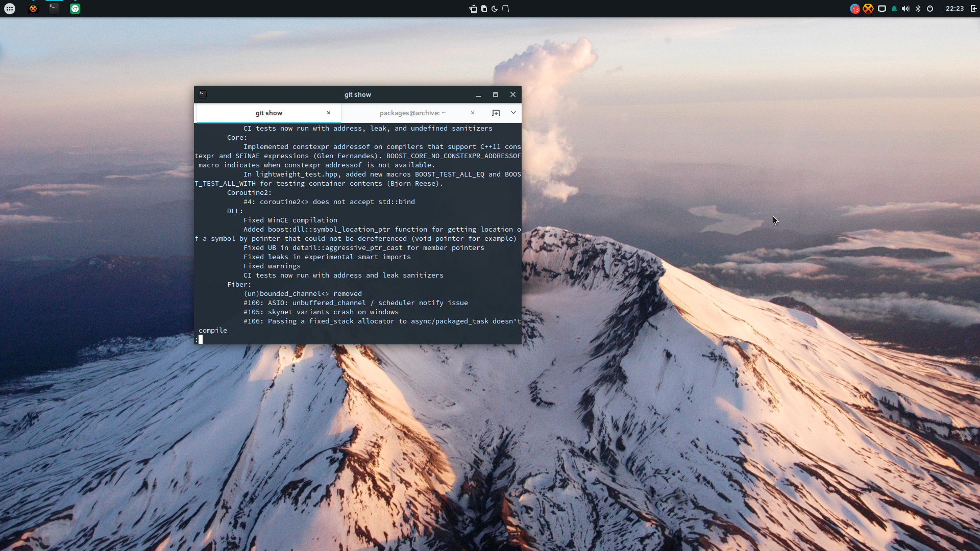Click '(un)bounded_channel<> removed' line

pyautogui.click(x=303, y=294)
